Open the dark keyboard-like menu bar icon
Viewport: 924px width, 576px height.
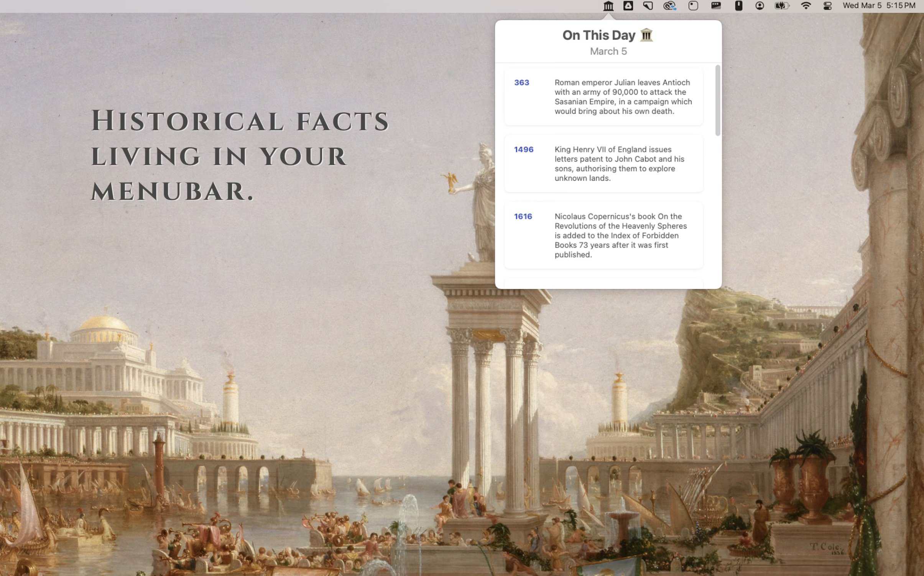tap(716, 5)
